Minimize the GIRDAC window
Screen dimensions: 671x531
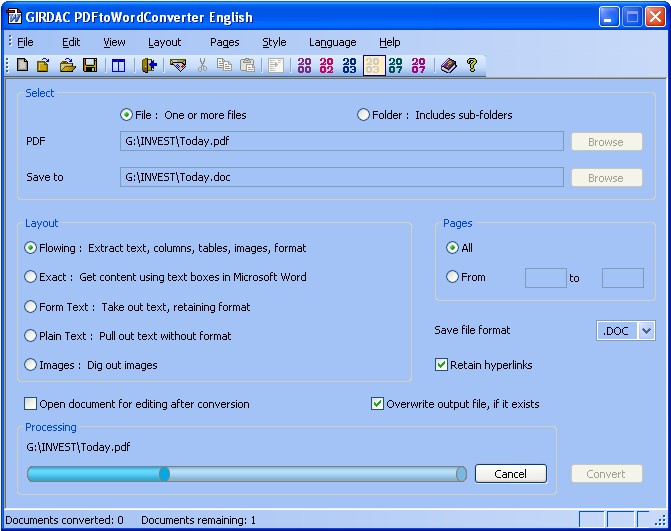pos(609,17)
